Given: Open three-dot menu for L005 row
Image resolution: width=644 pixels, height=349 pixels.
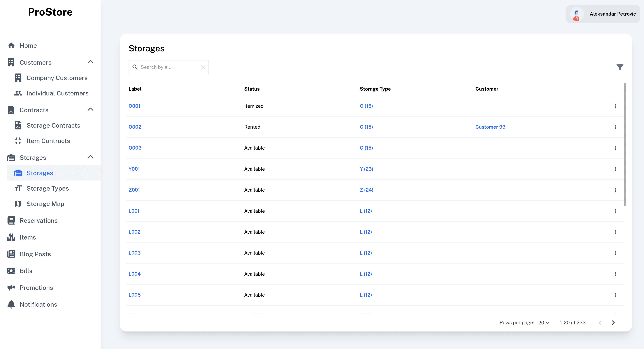Looking at the screenshot, I should (x=615, y=295).
